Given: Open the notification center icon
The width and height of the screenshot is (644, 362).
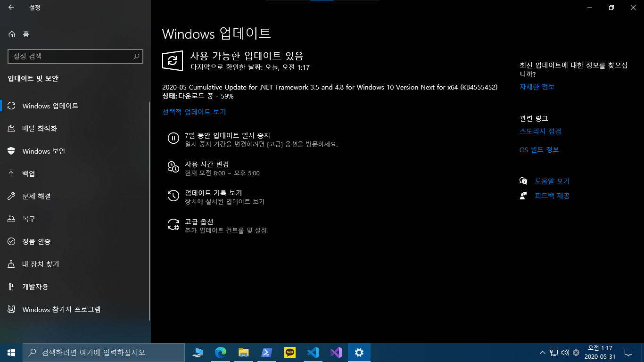Looking at the screenshot, I should (x=628, y=353).
